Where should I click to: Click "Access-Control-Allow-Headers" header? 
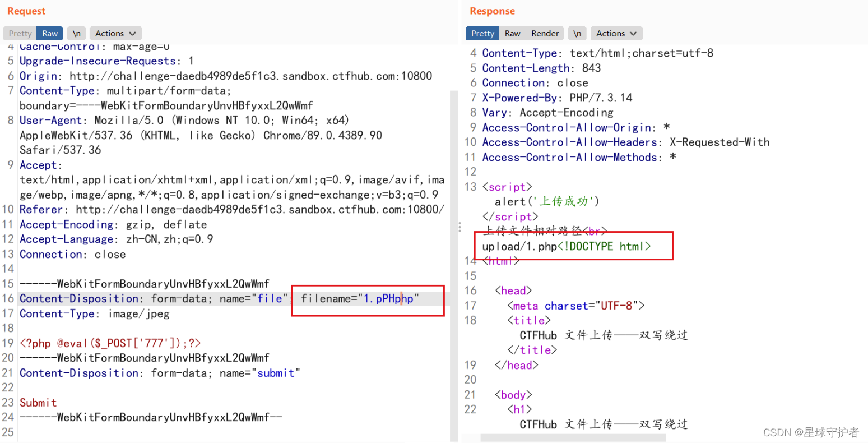pyautogui.click(x=626, y=142)
